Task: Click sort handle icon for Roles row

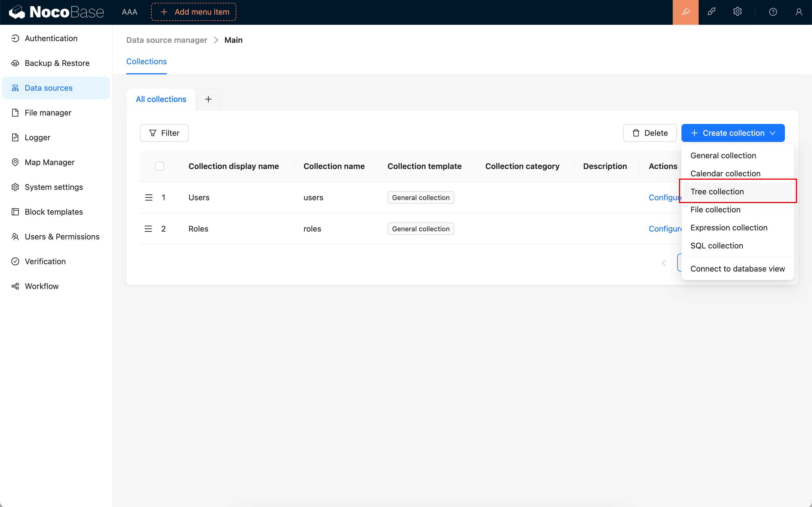Action: click(148, 229)
